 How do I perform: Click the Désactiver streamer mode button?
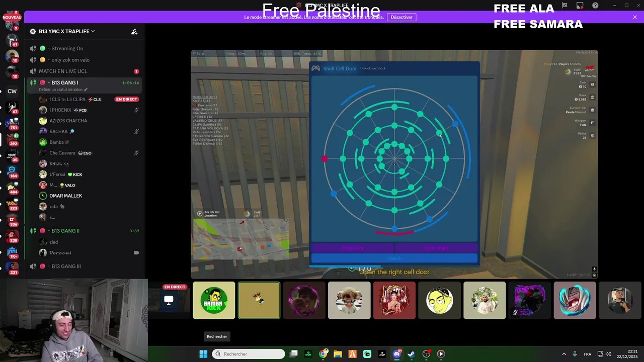tap(401, 17)
